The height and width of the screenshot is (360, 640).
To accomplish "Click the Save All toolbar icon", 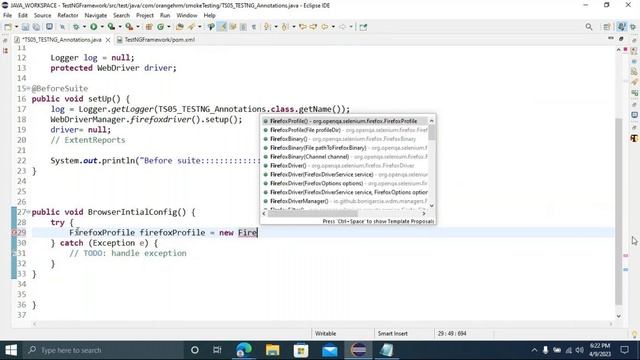I will (36, 27).
